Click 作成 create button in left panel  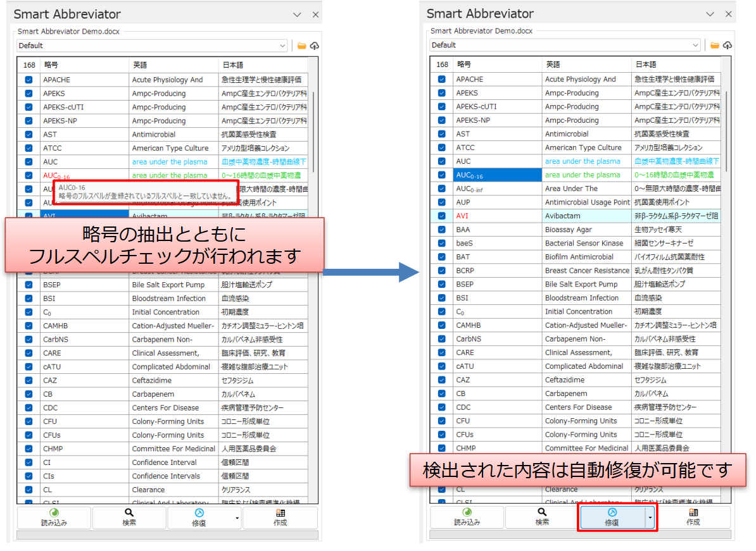click(280, 517)
